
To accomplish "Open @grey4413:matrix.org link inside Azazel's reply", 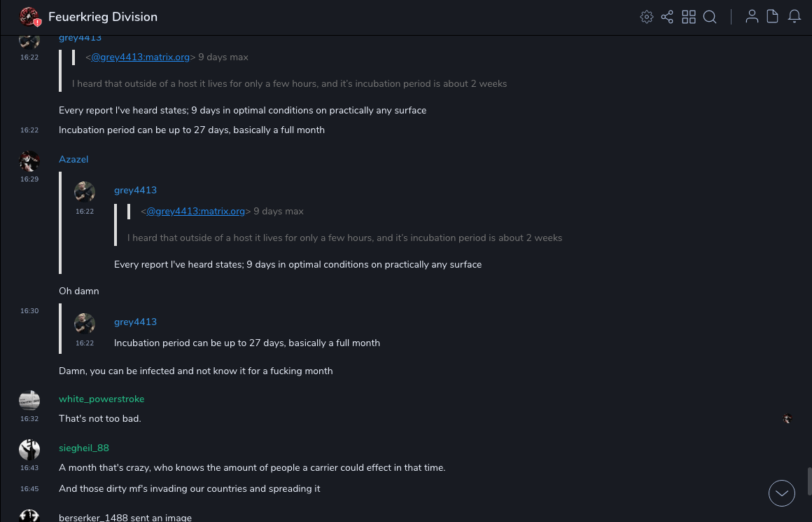I will pyautogui.click(x=195, y=211).
